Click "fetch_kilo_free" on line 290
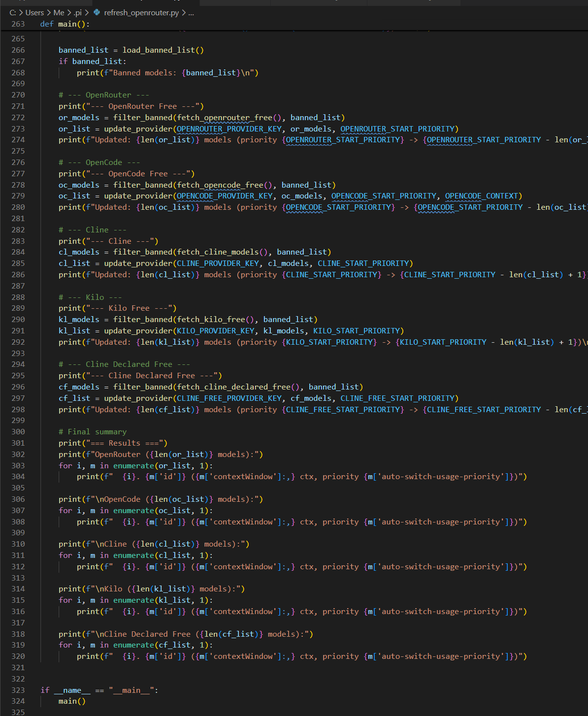Screen dimensions: 588x716 211,320
